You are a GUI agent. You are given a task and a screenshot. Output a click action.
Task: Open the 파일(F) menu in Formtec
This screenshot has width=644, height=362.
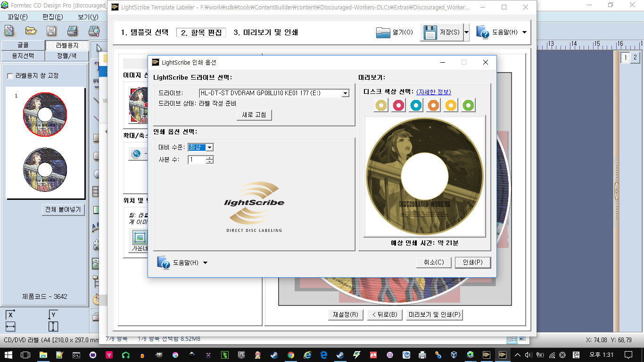tap(18, 17)
